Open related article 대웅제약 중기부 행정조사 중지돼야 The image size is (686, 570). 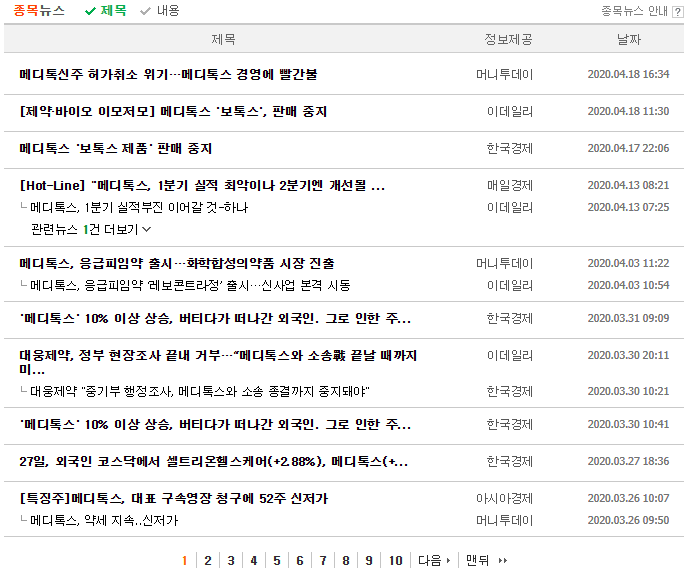pyautogui.click(x=200, y=391)
